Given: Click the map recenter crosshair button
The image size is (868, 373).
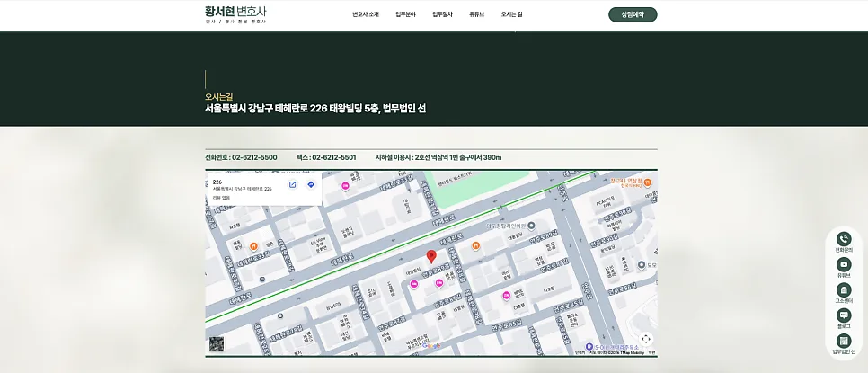Looking at the screenshot, I should [x=645, y=339].
